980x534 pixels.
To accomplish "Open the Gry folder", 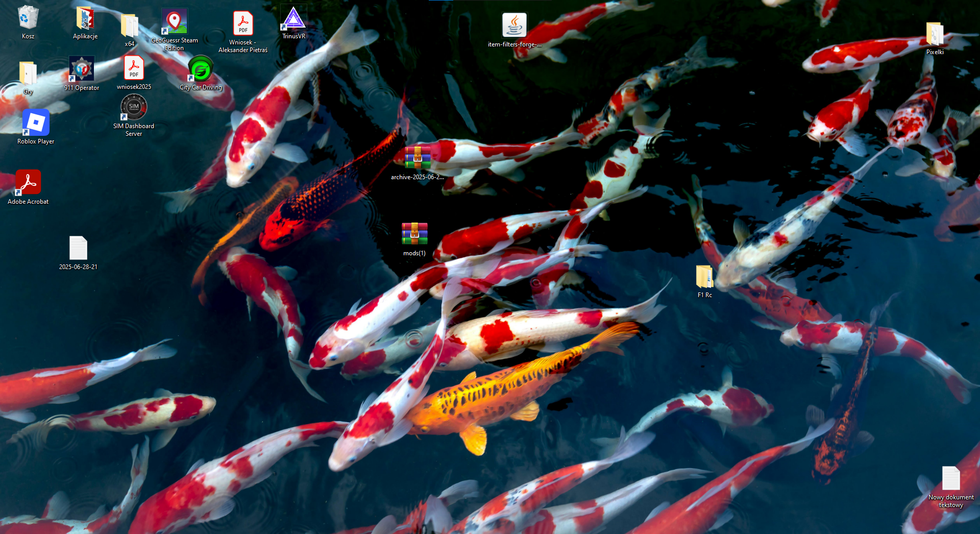I will click(28, 73).
